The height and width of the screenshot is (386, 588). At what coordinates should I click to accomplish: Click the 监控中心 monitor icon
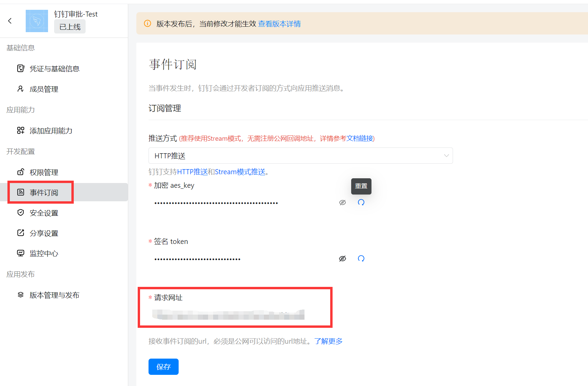[21, 253]
